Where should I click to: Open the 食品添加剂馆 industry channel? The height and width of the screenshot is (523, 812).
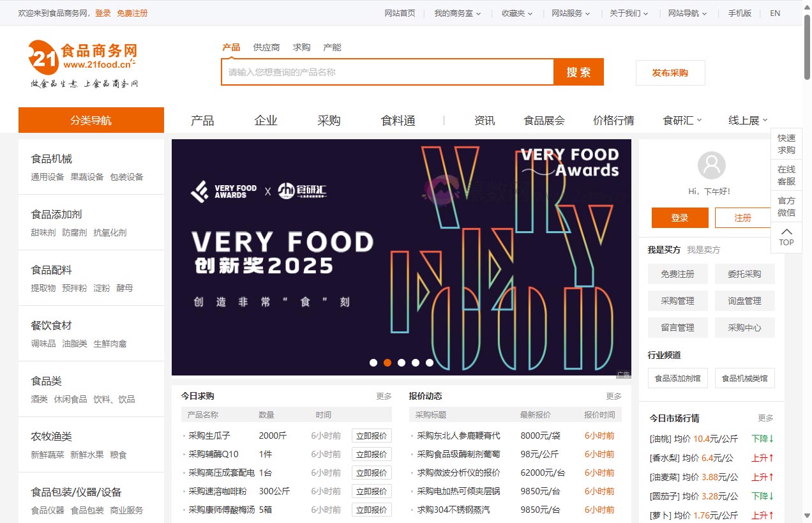coord(677,378)
